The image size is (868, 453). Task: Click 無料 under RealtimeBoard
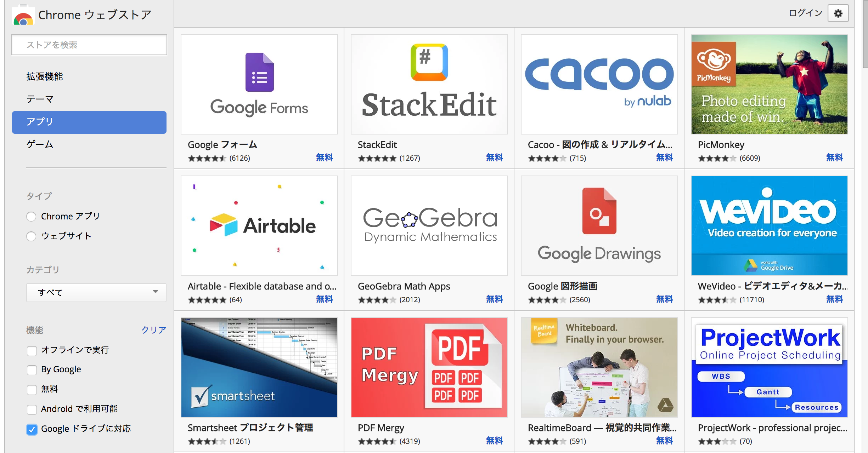click(665, 441)
